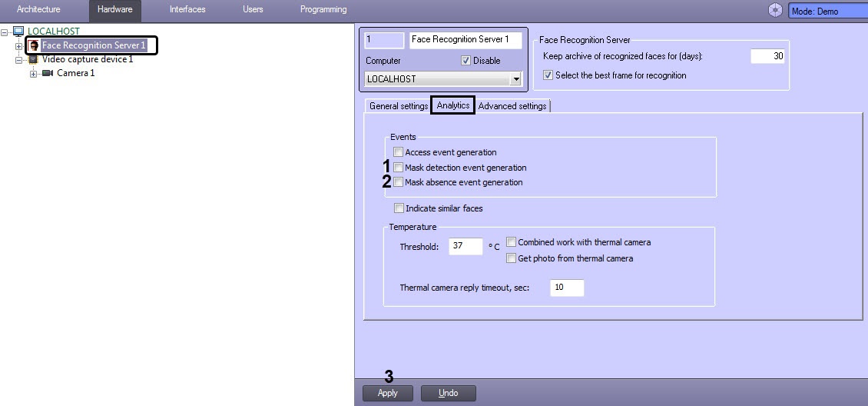
Task: Enable Mask detection event generation
Action: coord(398,168)
